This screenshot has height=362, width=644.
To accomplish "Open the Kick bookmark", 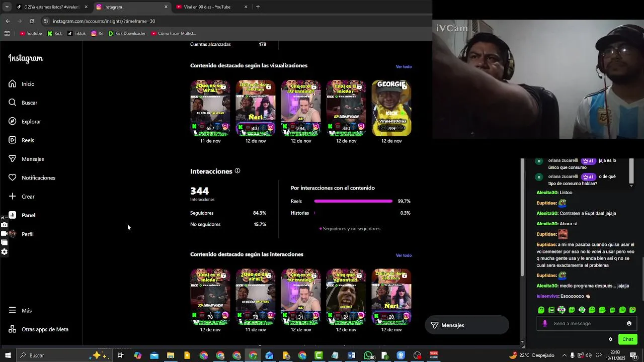I will coord(55,34).
